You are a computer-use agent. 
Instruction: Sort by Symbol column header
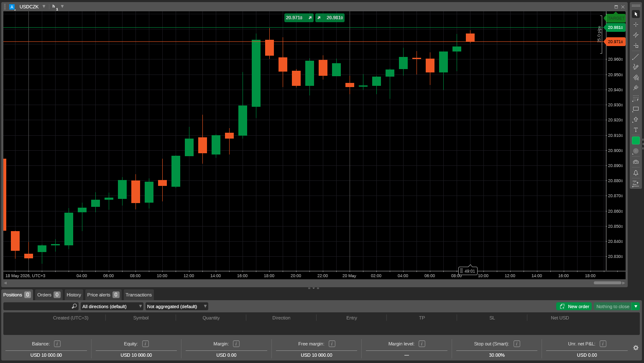[x=141, y=318]
